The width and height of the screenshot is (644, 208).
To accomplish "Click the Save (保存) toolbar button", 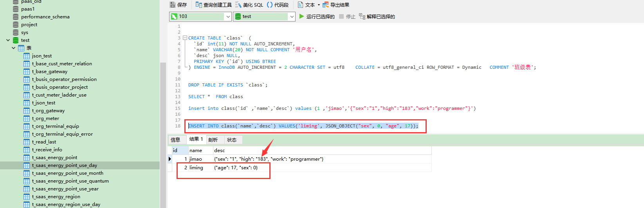I will 178,5.
